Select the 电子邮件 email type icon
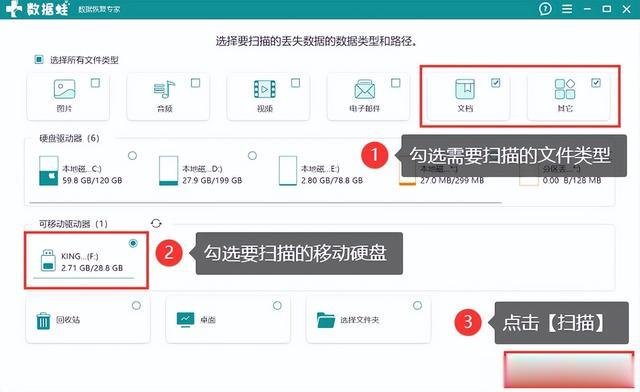 [364, 89]
